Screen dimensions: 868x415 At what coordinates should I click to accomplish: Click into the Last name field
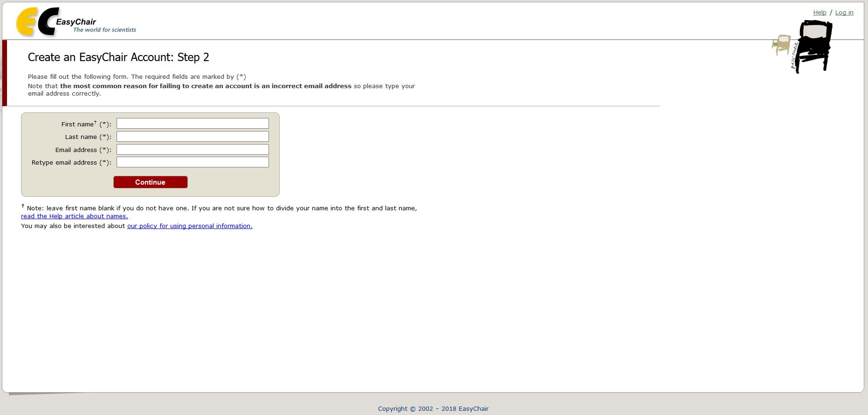[193, 137]
